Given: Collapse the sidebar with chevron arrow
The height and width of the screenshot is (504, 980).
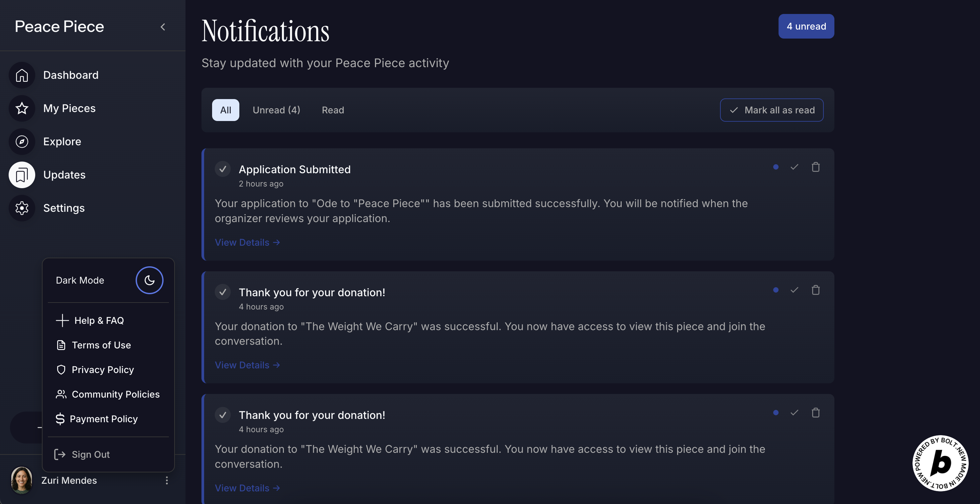Looking at the screenshot, I should [x=163, y=27].
